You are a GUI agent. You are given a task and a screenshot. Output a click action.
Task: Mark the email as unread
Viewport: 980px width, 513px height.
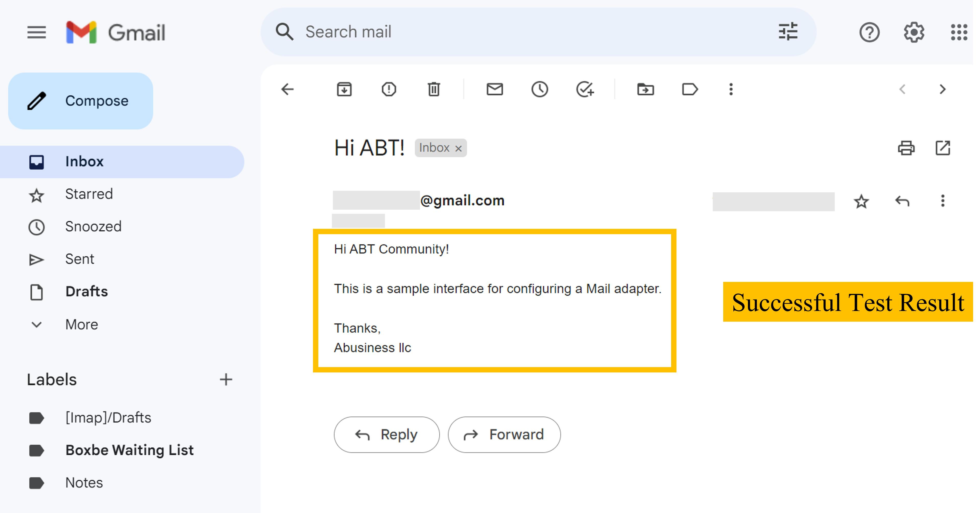tap(494, 89)
